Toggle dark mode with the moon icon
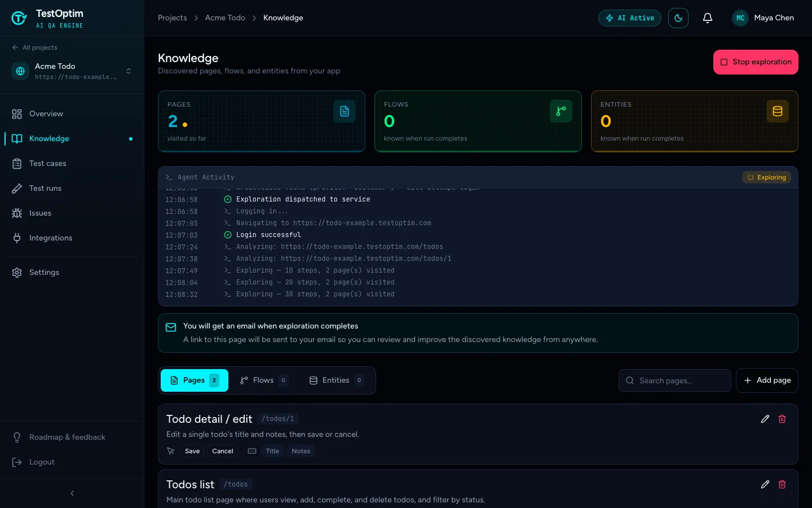 pos(678,18)
